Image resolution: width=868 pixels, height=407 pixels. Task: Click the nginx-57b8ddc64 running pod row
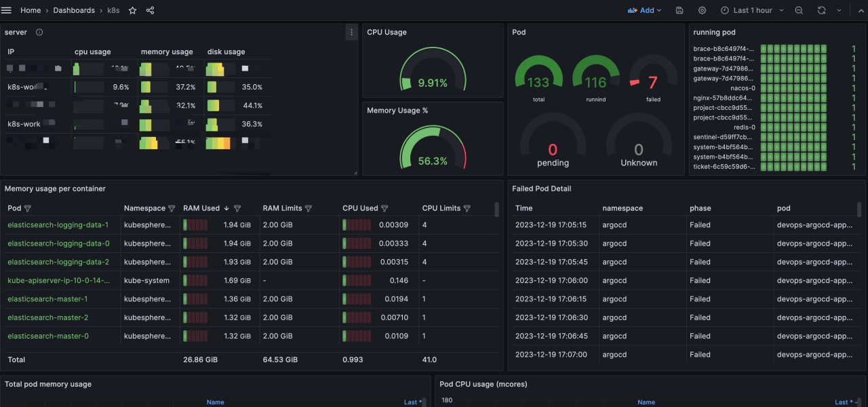775,98
